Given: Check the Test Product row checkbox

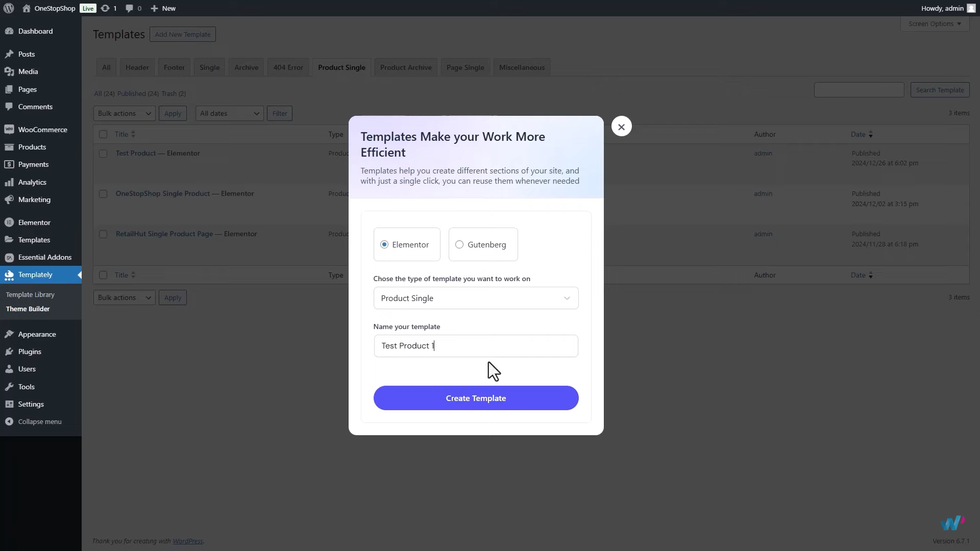Looking at the screenshot, I should [x=103, y=154].
